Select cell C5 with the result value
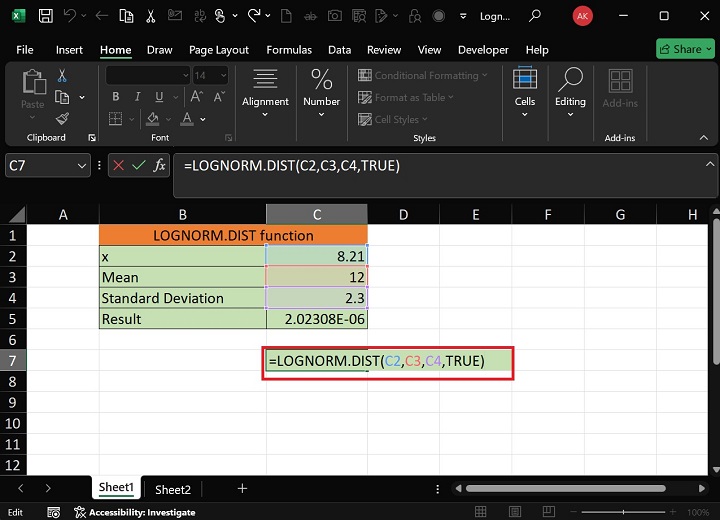The width and height of the screenshot is (720, 520). 316,319
